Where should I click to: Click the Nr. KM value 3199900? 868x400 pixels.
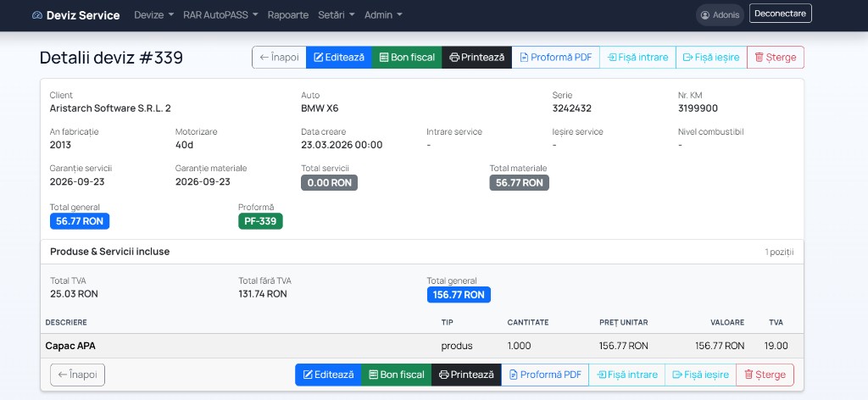[698, 108]
